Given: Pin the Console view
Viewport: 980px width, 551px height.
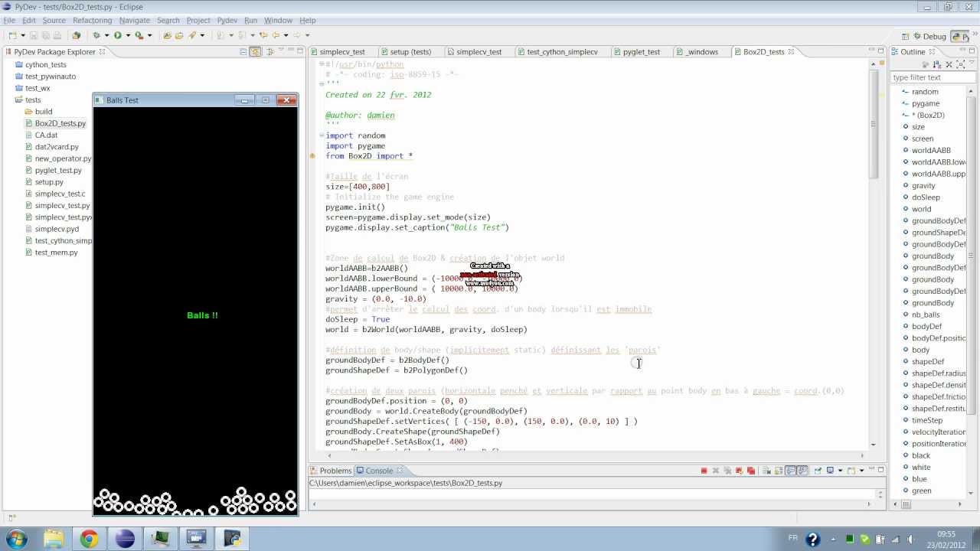Looking at the screenshot, I should (818, 470).
